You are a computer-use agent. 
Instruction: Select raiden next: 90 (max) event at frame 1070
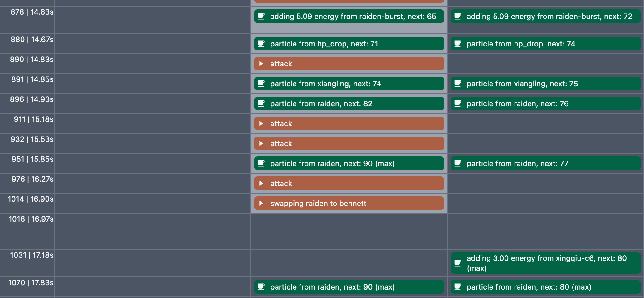pos(349,287)
